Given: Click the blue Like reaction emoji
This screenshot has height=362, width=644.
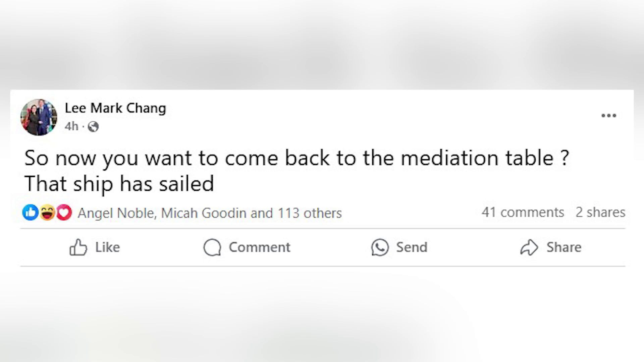Looking at the screenshot, I should pos(30,213).
